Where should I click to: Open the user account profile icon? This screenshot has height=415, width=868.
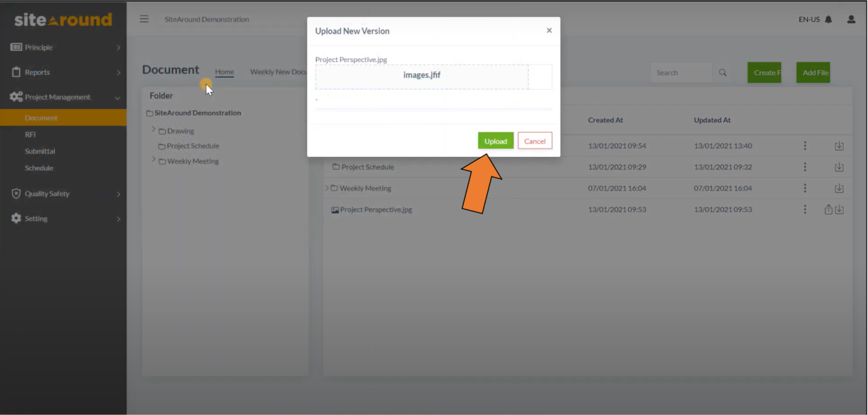click(850, 19)
